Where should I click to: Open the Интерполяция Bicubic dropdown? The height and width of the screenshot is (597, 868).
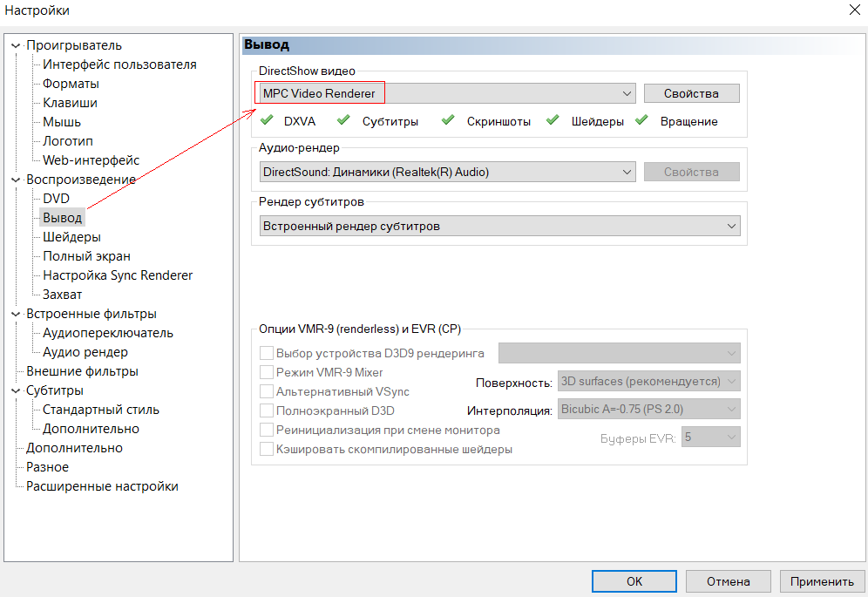648,410
